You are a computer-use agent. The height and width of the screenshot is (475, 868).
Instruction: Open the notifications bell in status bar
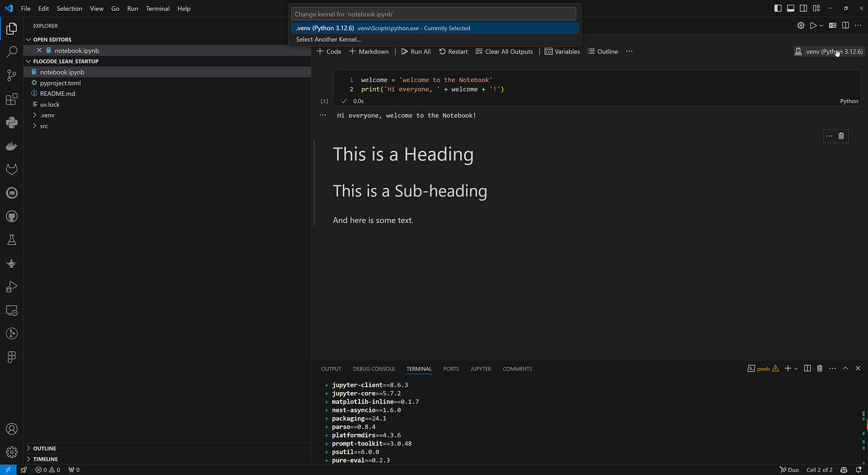click(858, 470)
